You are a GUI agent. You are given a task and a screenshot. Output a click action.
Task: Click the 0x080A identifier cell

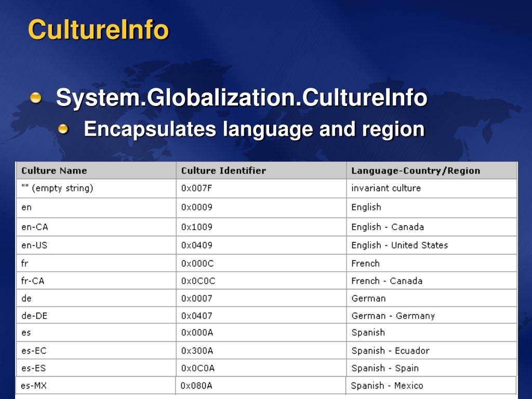pos(261,386)
